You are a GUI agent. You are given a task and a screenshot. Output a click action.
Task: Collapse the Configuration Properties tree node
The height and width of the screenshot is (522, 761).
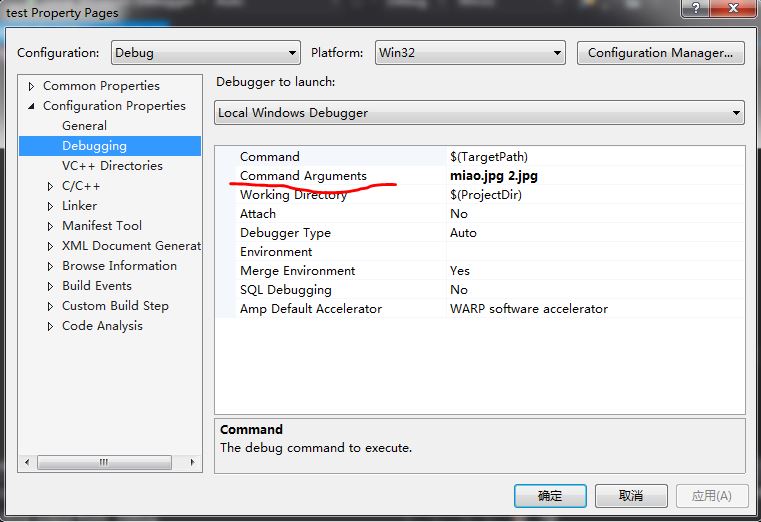[32, 106]
